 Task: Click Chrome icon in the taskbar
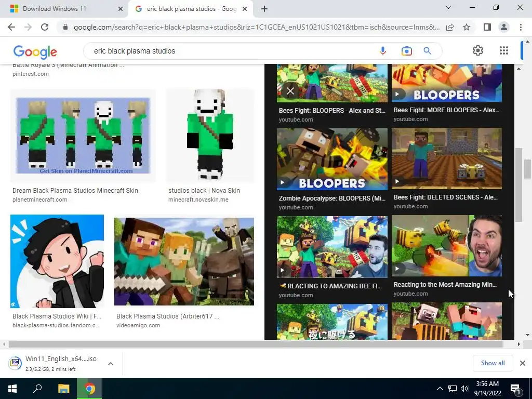click(x=89, y=389)
